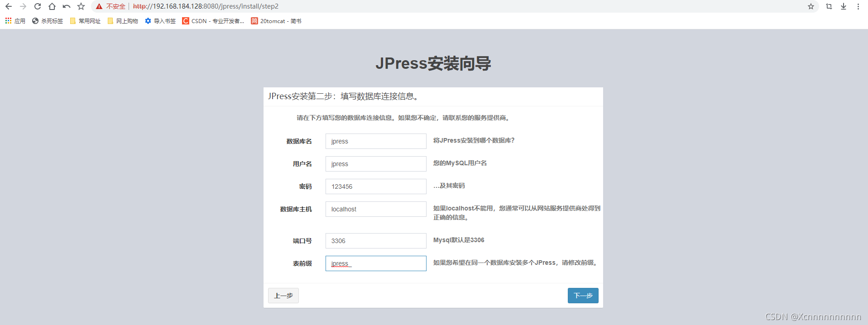The height and width of the screenshot is (325, 868).
Task: Click the star icon beside the undo arrow
Action: [x=81, y=6]
